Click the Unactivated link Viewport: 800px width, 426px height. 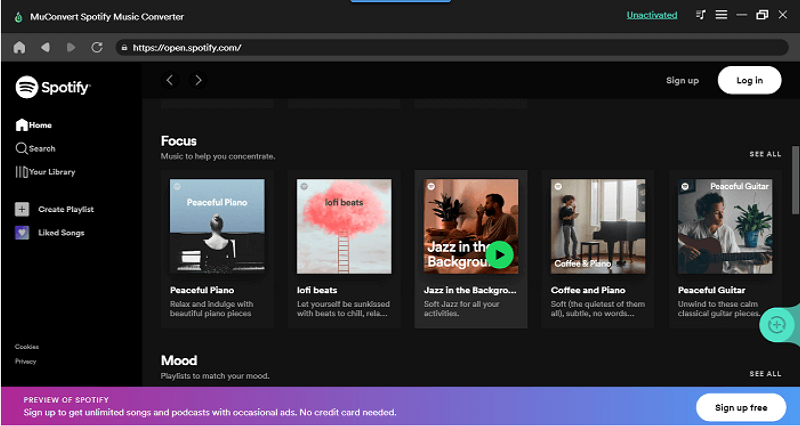coord(652,15)
